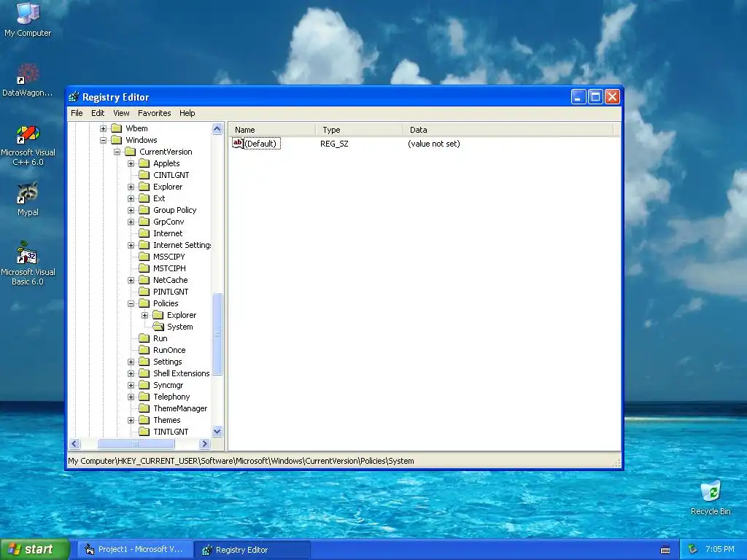Click the registry path in status bar
This screenshot has height=560, width=747.
[x=241, y=461]
